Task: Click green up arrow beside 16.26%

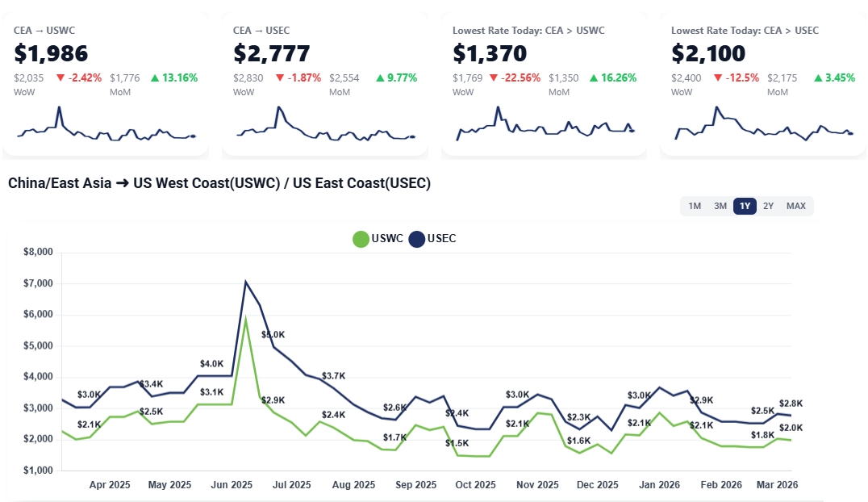Action: pos(593,78)
